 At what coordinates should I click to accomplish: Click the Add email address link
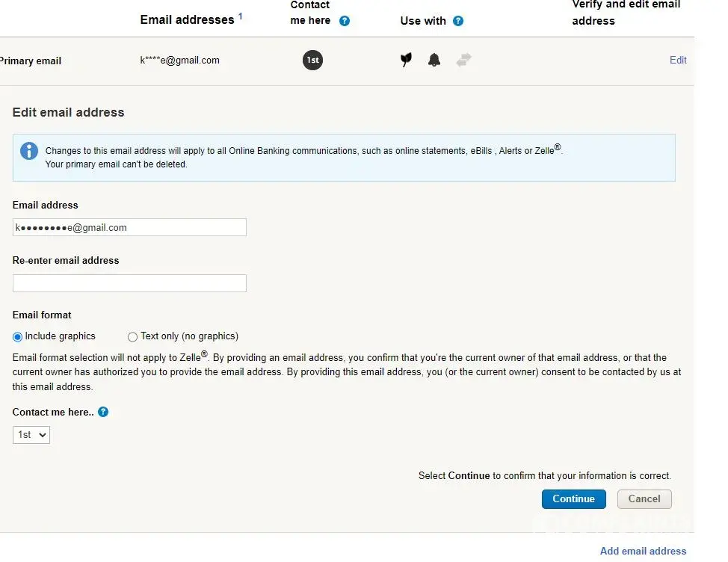pyautogui.click(x=643, y=552)
